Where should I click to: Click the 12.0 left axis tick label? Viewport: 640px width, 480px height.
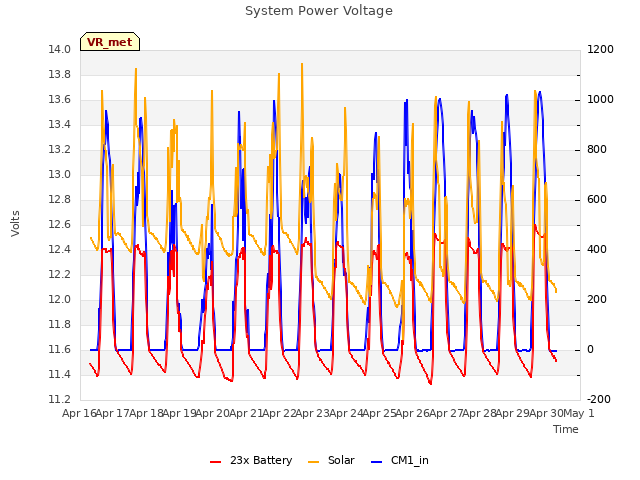pyautogui.click(x=60, y=300)
